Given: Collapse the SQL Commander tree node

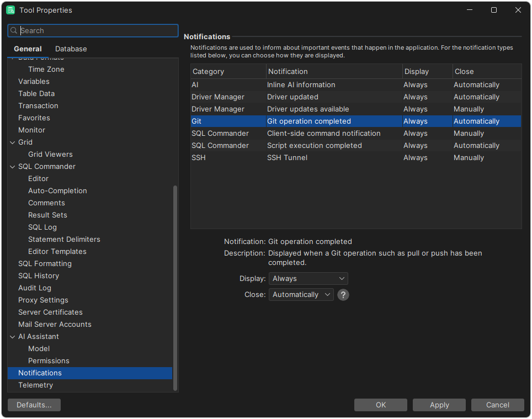Looking at the screenshot, I should [x=13, y=167].
